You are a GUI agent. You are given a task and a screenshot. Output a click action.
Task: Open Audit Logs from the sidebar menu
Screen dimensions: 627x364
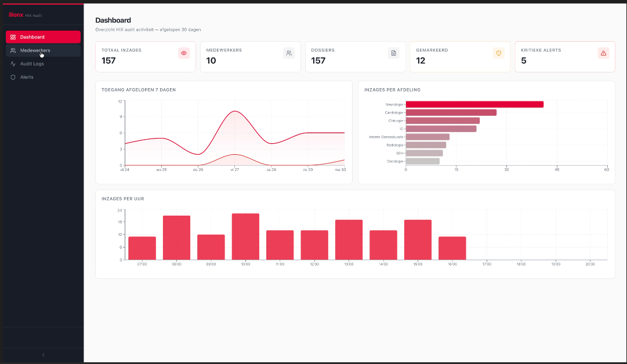[x=32, y=64]
